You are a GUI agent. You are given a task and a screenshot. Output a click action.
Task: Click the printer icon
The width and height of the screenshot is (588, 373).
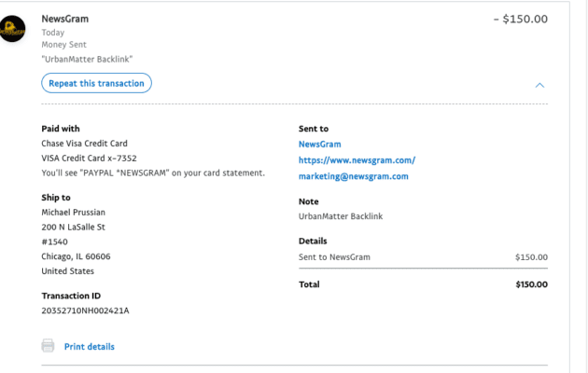click(x=48, y=346)
